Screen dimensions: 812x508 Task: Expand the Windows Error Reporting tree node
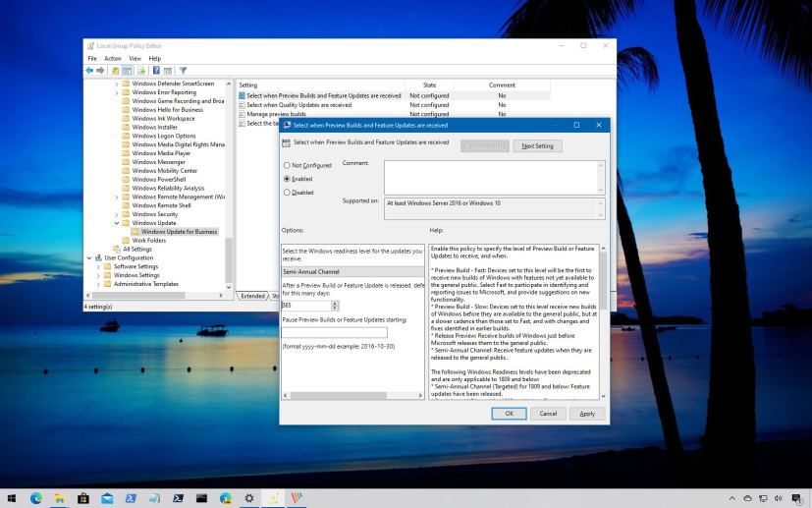[117, 92]
